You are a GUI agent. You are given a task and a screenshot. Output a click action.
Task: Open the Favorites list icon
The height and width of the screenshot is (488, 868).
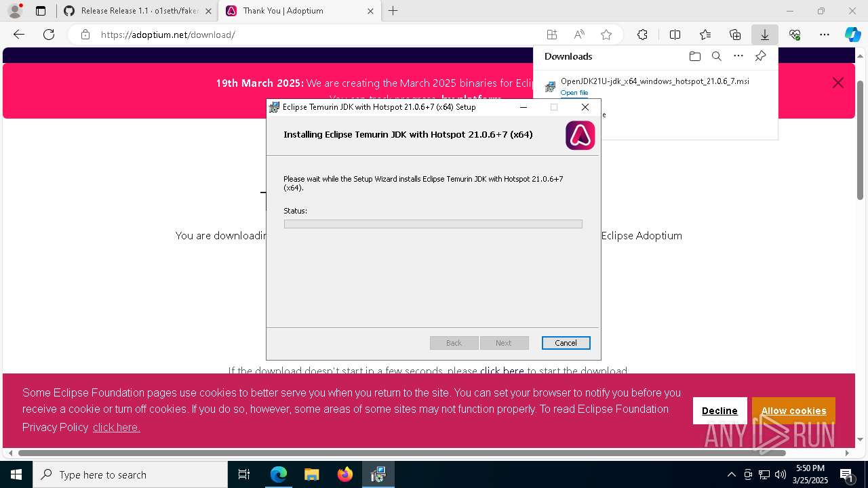click(705, 35)
